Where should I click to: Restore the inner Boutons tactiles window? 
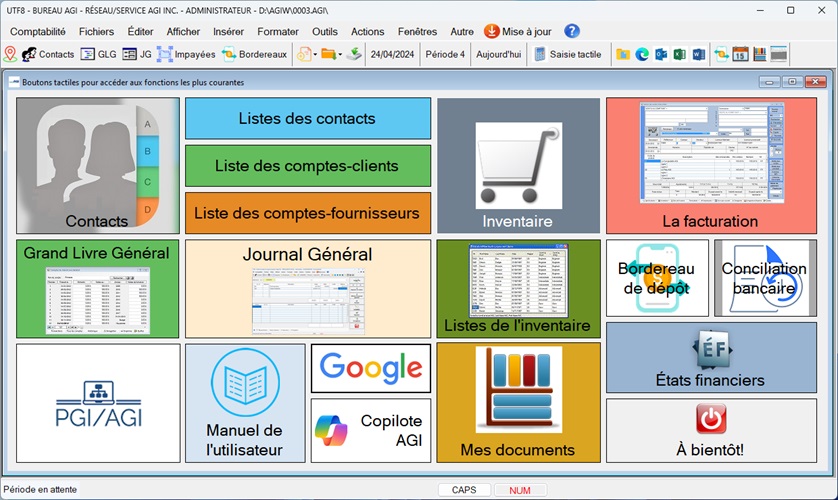click(792, 82)
